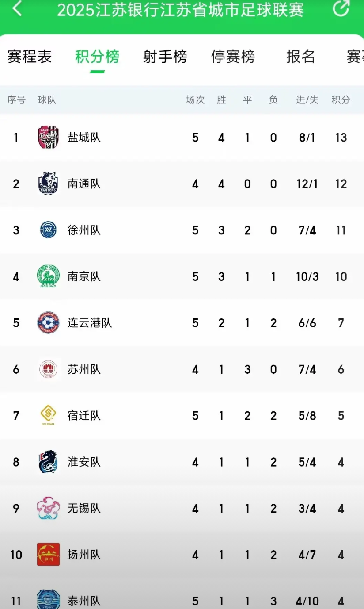Select the 积分榜 tab

click(x=97, y=57)
